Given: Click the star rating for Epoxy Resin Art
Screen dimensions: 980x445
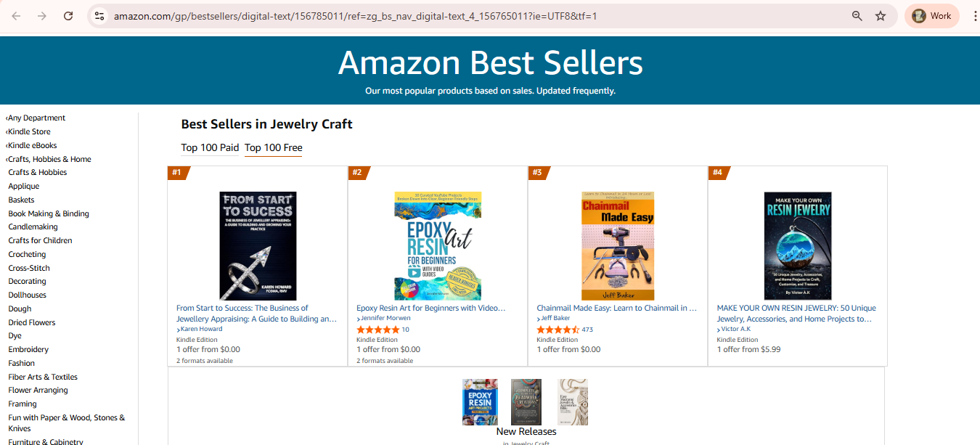Looking at the screenshot, I should pos(377,330).
